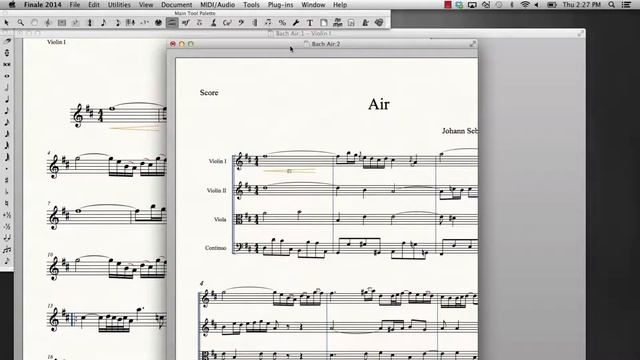Click the Score label on the page

click(209, 93)
